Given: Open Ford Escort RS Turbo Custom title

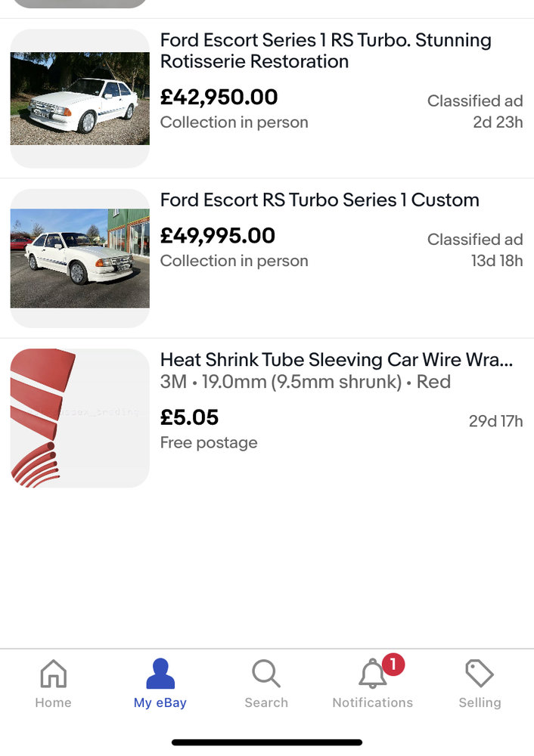Looking at the screenshot, I should point(319,200).
